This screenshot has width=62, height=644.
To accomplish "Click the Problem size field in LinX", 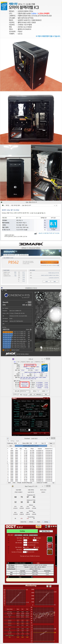I will (x=16, y=443).
